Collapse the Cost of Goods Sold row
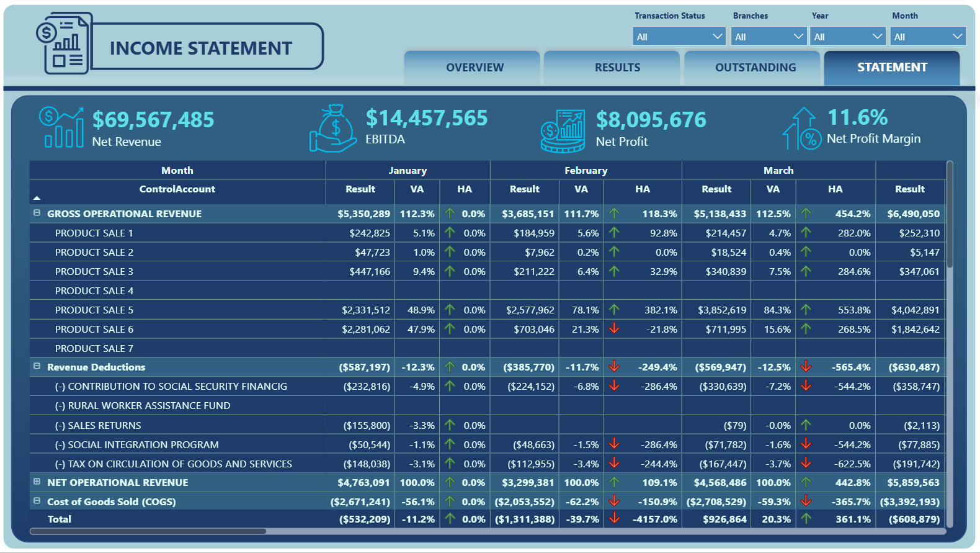This screenshot has width=980, height=553. [x=37, y=501]
